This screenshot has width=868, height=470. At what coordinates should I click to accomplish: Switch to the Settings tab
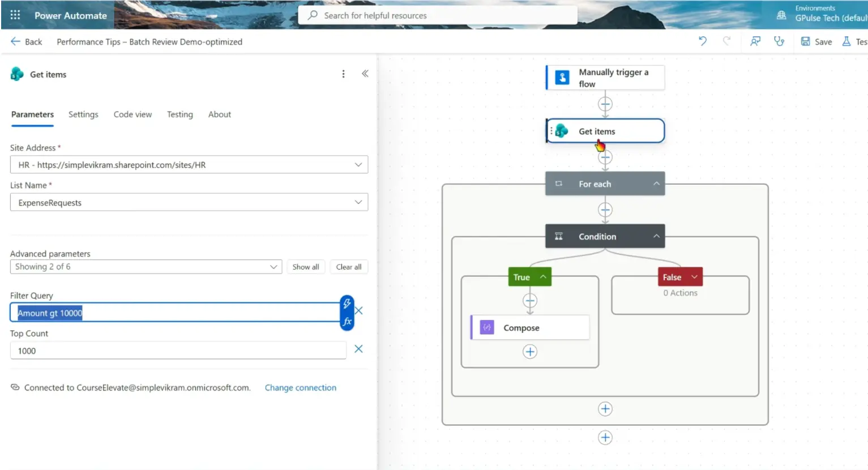[83, 114]
